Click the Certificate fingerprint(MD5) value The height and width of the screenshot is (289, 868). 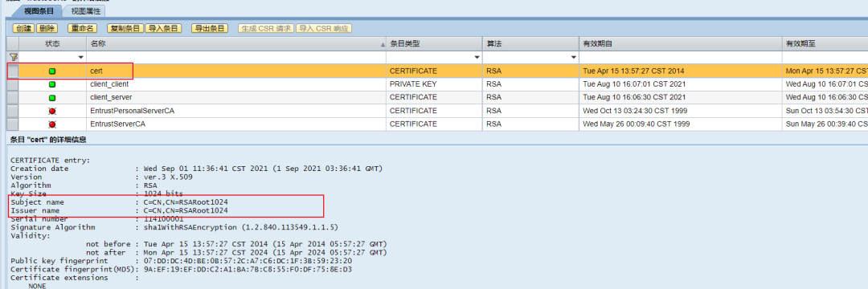coord(248,269)
